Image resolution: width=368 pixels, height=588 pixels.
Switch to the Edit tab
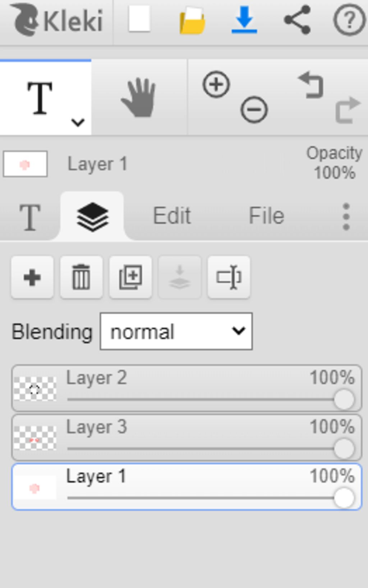point(172,216)
